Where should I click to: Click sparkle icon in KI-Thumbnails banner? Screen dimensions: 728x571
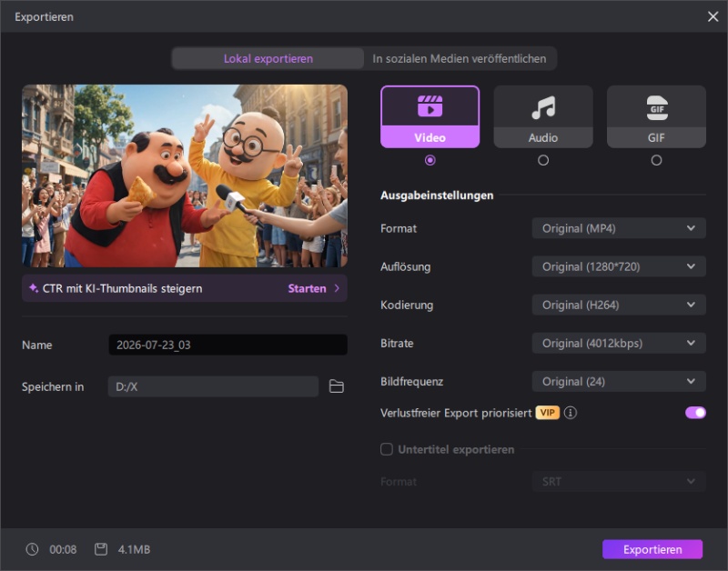pos(34,288)
